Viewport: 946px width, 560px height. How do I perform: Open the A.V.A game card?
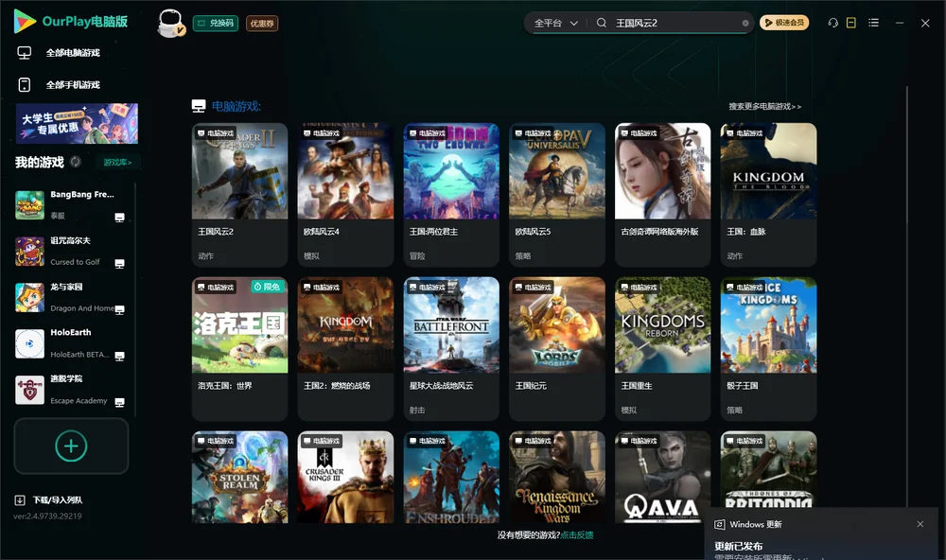tap(662, 477)
